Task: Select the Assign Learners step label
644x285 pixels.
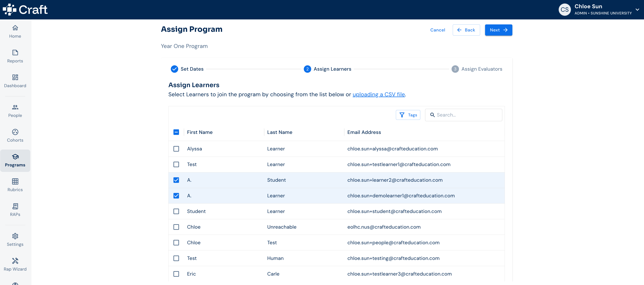Action: (x=332, y=69)
